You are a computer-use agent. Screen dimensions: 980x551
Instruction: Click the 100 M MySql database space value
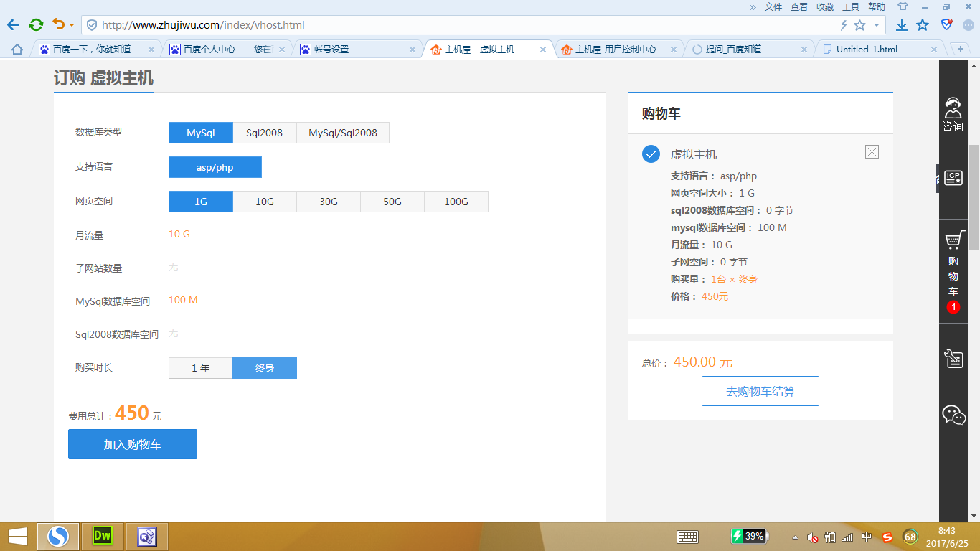click(183, 300)
